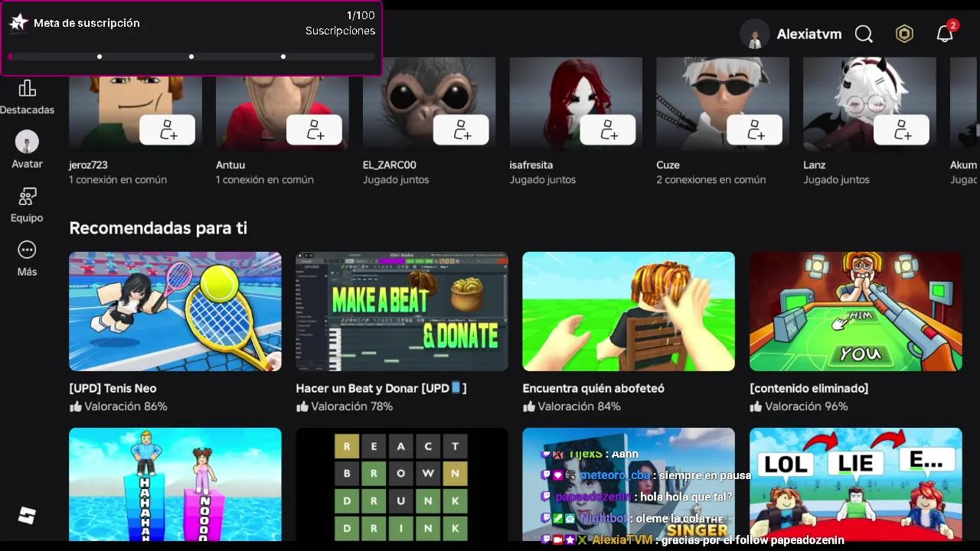Click the Alexiatvm username text
The width and height of the screenshot is (980, 551).
coord(809,34)
